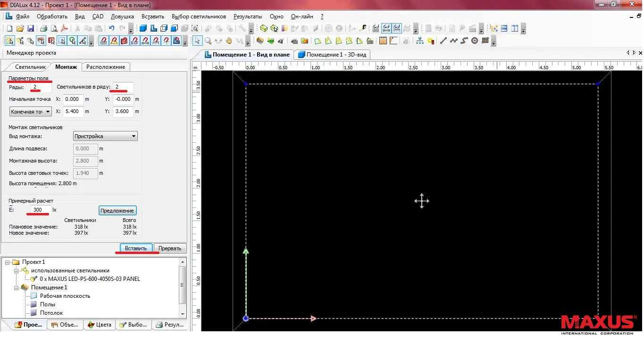Click project tree scrollbar down arrow

[183, 314]
